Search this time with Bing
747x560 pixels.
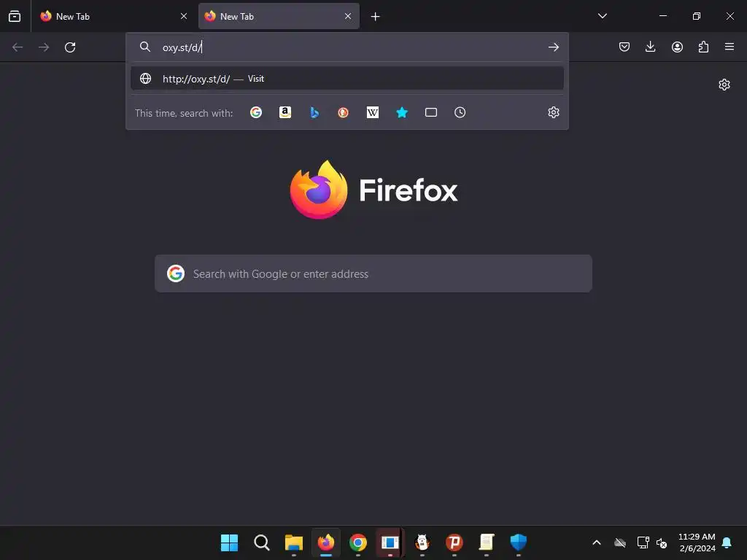tap(314, 112)
